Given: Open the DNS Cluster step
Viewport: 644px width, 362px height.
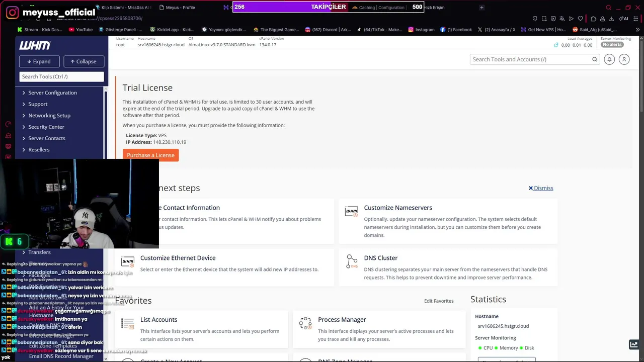Looking at the screenshot, I should click(x=381, y=258).
